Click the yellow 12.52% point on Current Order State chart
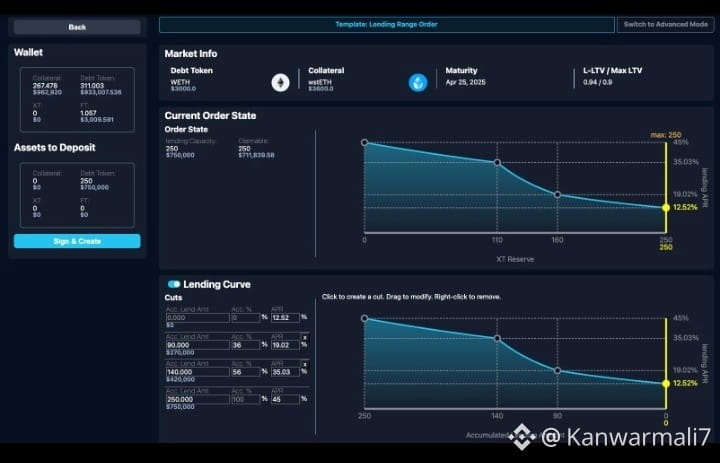720x463 pixels. click(666, 208)
